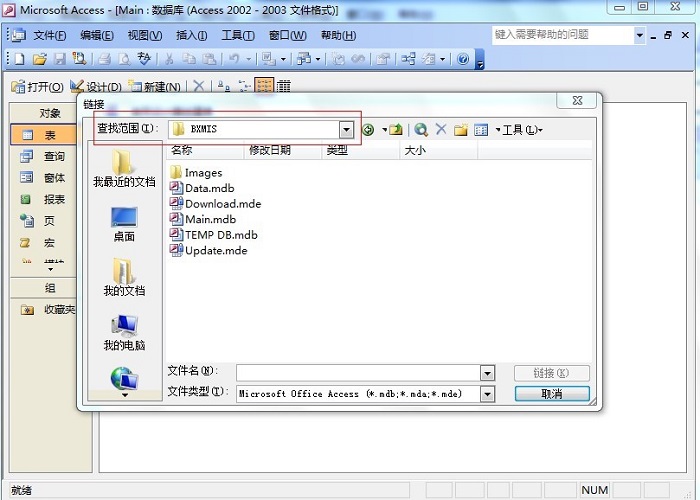Screen dimensions: 700x500
Task: Select 我最近的文档 in places bar
Action: [x=124, y=169]
